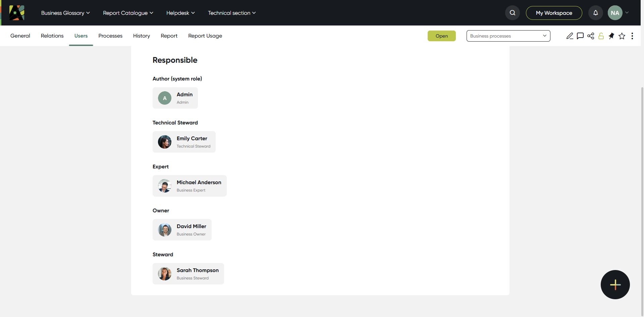Click the My Workspace button
Screen dimensions: 644x317
coord(554,13)
